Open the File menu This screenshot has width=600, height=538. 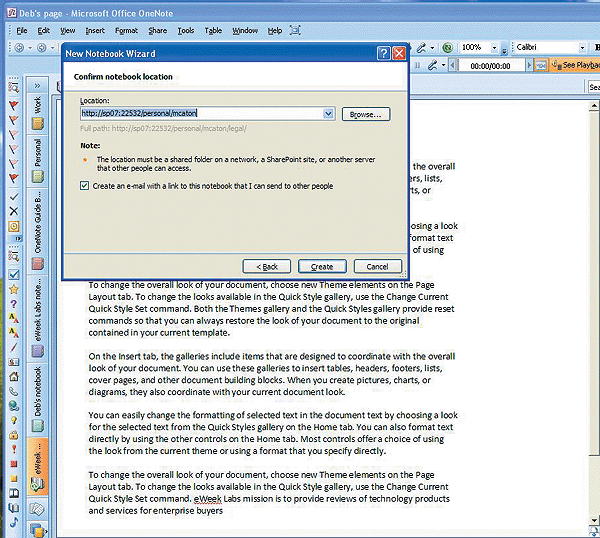(x=22, y=31)
